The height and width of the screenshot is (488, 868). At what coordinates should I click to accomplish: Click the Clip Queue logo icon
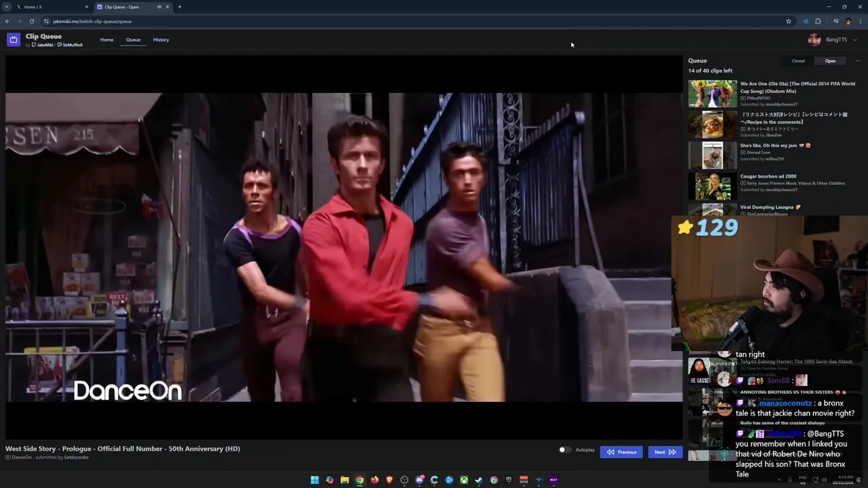[14, 40]
